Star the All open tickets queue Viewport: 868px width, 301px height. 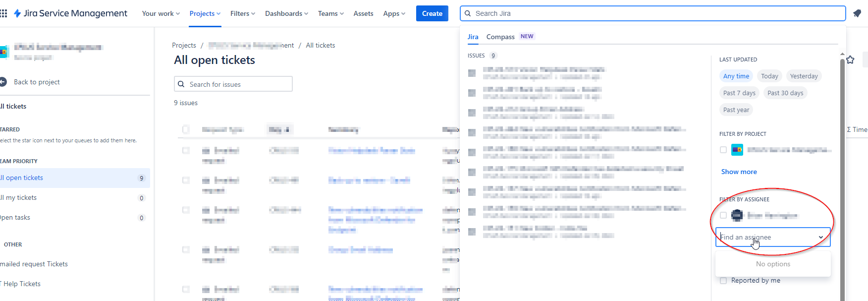pos(851,60)
